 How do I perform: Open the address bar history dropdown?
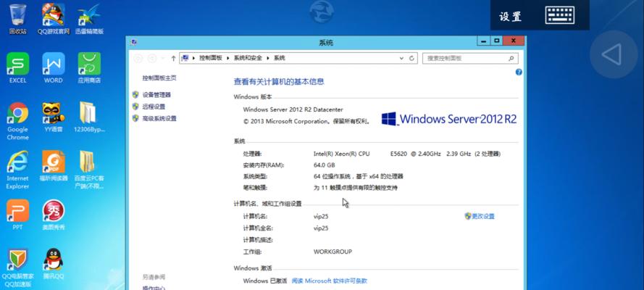[x=402, y=58]
